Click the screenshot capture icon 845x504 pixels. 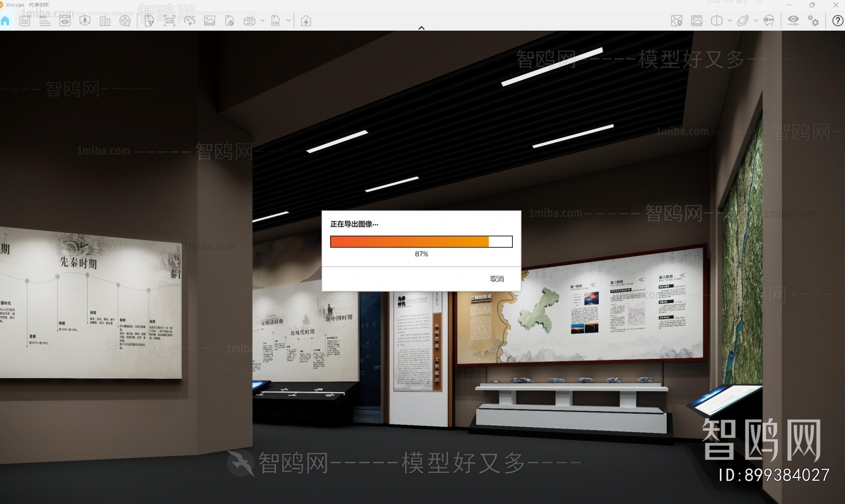(x=170, y=22)
